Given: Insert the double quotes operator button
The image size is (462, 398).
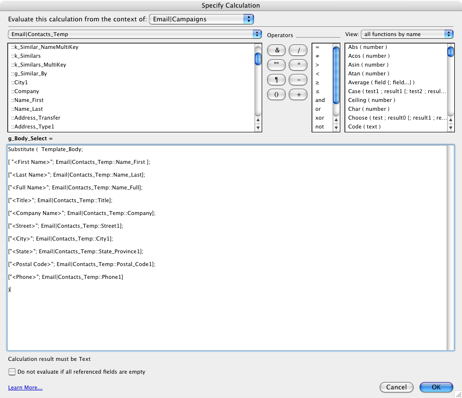Looking at the screenshot, I should pyautogui.click(x=276, y=65).
